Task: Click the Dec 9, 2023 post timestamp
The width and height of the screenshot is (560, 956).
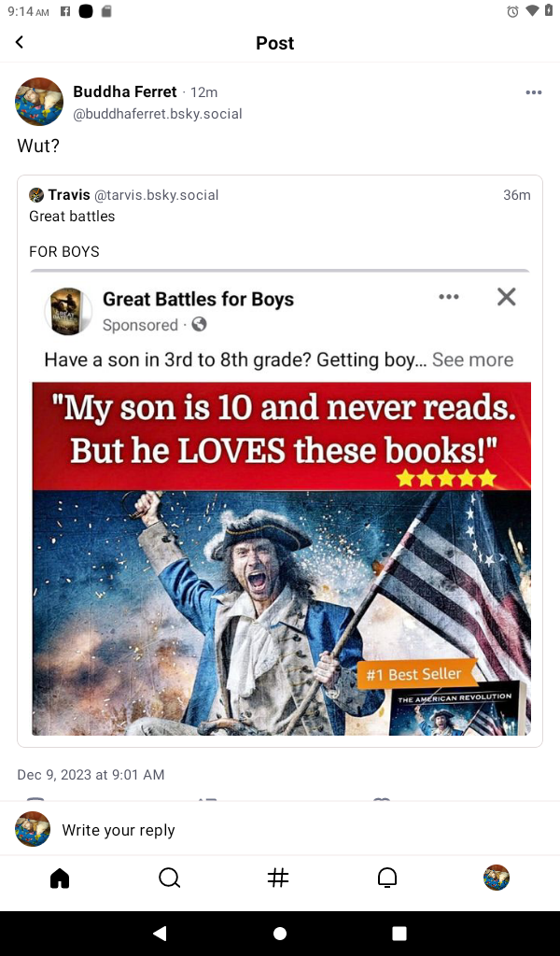Action: click(x=91, y=775)
